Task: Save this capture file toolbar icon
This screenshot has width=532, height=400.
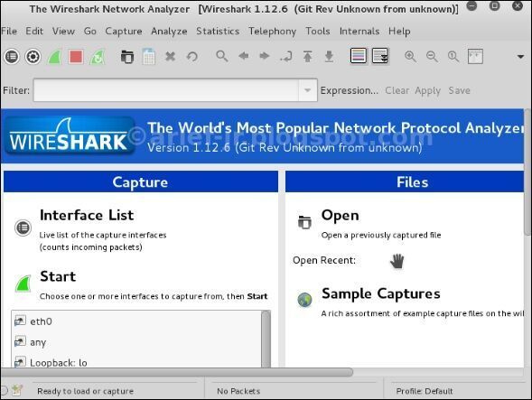Action: click(x=149, y=56)
